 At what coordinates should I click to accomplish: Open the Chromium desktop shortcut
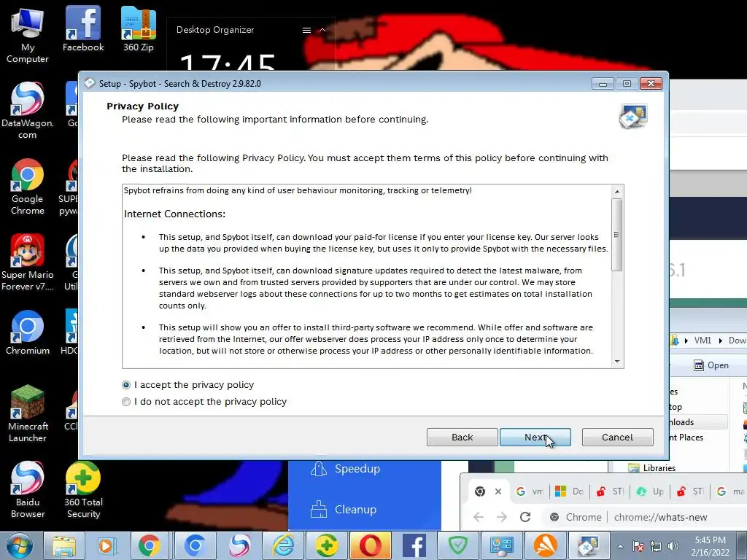click(x=27, y=332)
